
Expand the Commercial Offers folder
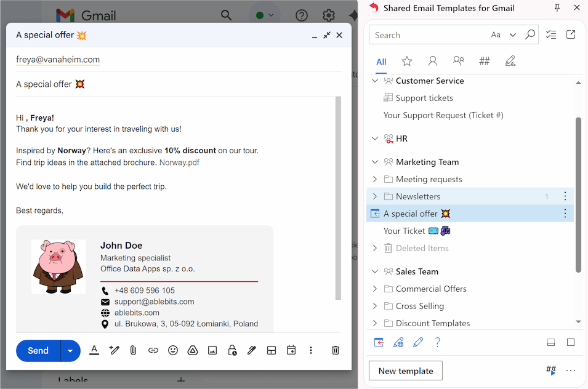pos(374,289)
